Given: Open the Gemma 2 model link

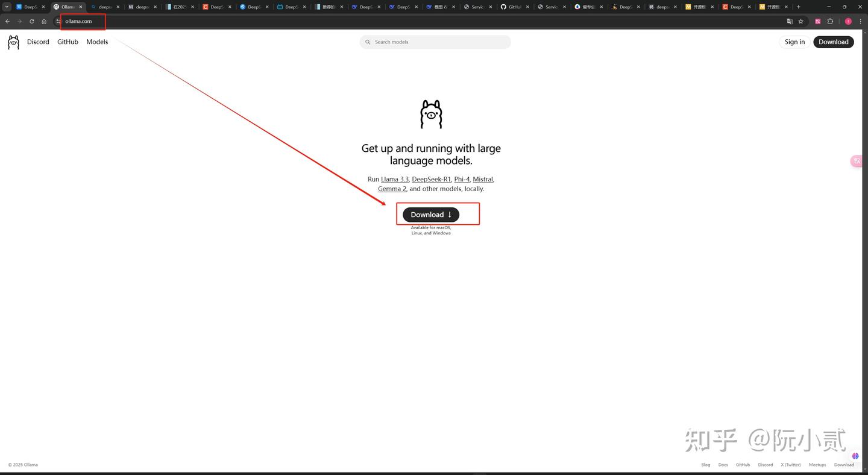Looking at the screenshot, I should (392, 189).
